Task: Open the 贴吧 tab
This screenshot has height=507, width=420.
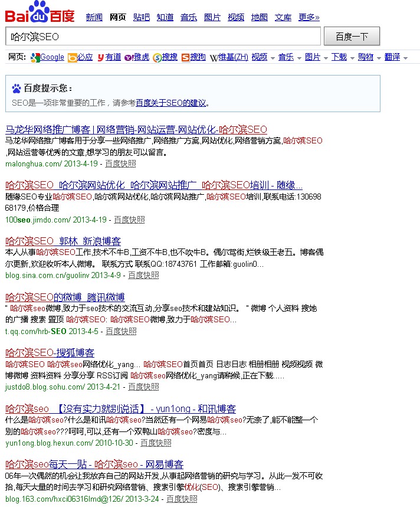Action: coord(142,17)
